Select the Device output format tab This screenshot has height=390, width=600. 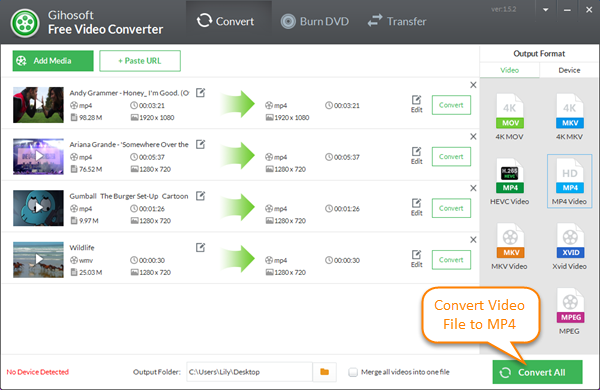[x=569, y=70]
